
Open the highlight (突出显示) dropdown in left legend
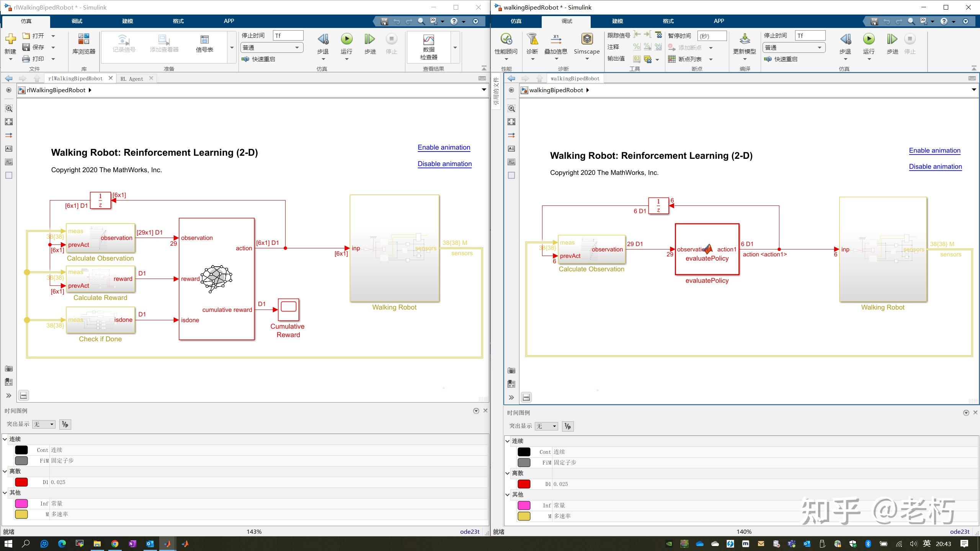point(44,424)
